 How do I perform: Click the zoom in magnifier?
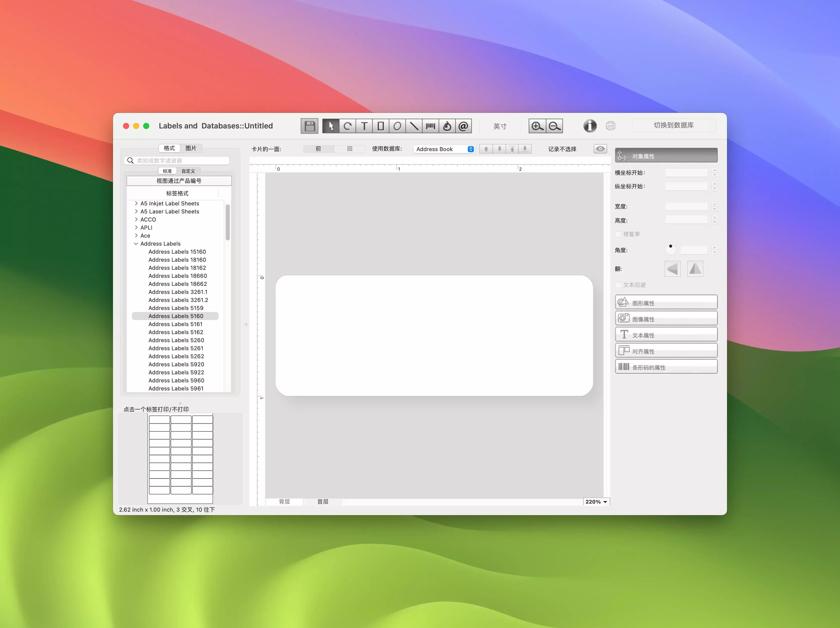pos(537,126)
